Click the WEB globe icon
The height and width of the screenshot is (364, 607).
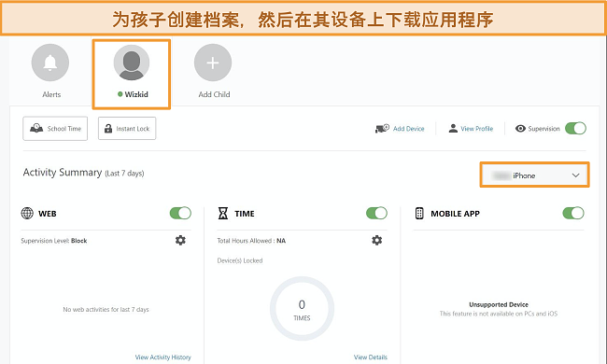(27, 213)
